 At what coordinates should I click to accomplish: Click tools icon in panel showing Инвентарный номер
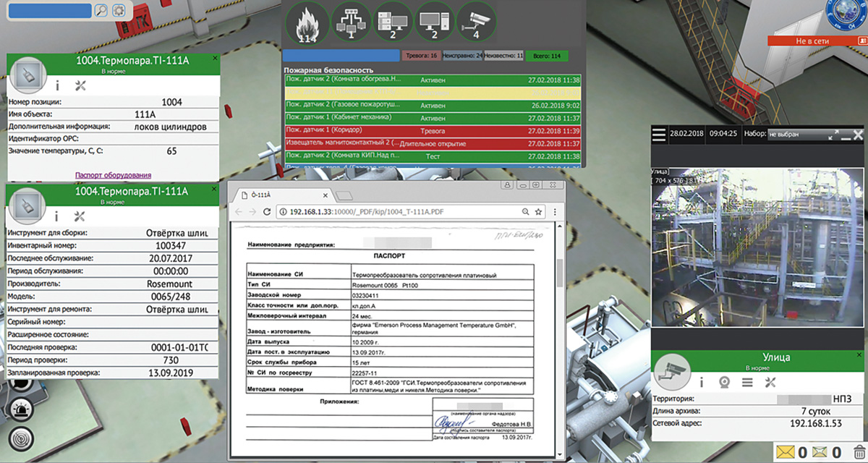(80, 216)
